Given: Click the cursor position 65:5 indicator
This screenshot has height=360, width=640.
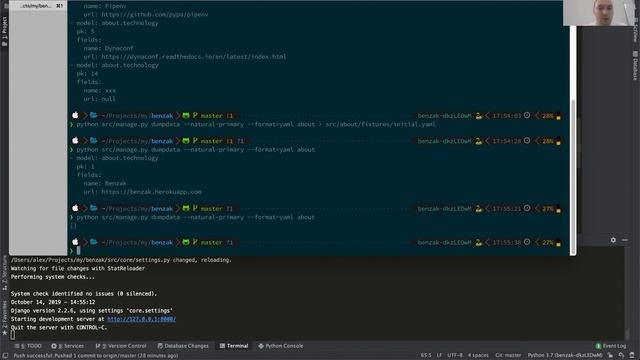Looking at the screenshot, I should click(426, 356).
